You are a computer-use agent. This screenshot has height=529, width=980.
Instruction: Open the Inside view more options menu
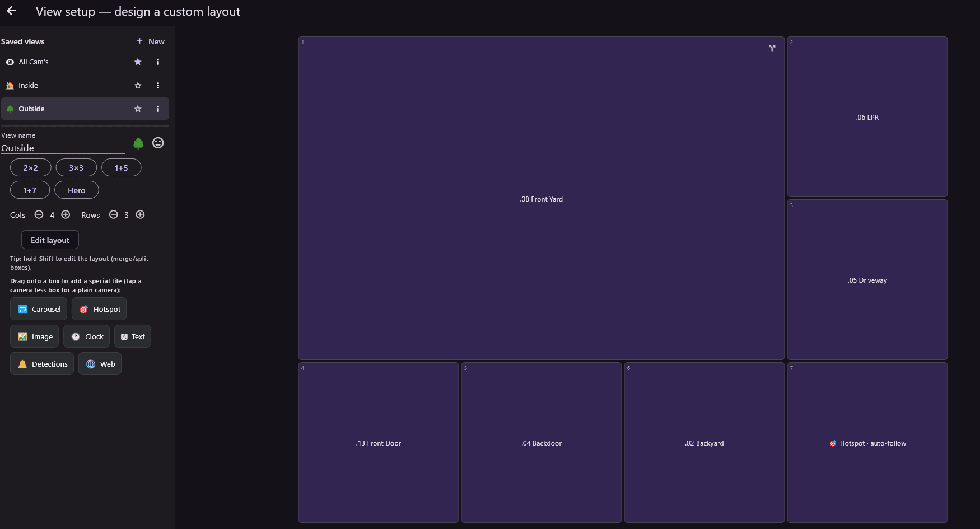click(x=158, y=86)
